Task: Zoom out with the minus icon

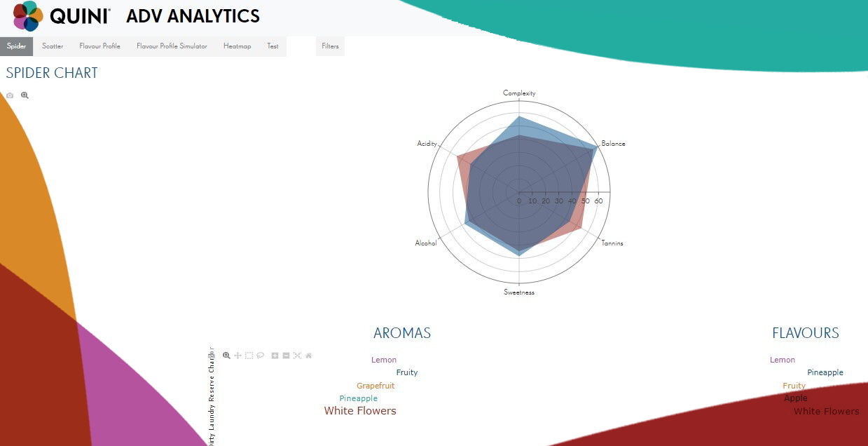Action: click(286, 356)
